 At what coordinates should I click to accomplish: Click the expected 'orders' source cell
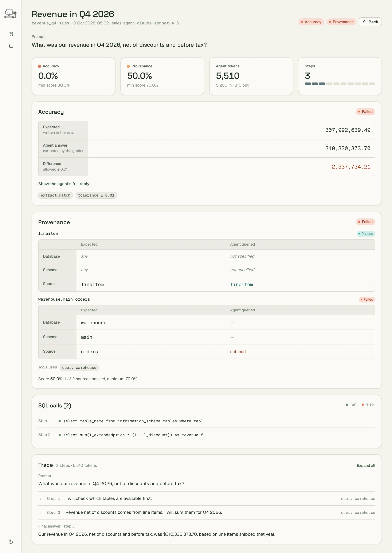[x=89, y=352]
